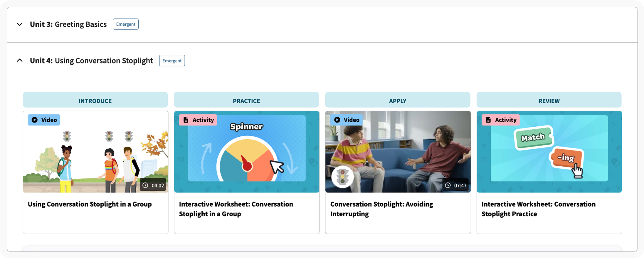
Task: Click the document icon on the Match-ing activity badge
Action: [x=488, y=120]
